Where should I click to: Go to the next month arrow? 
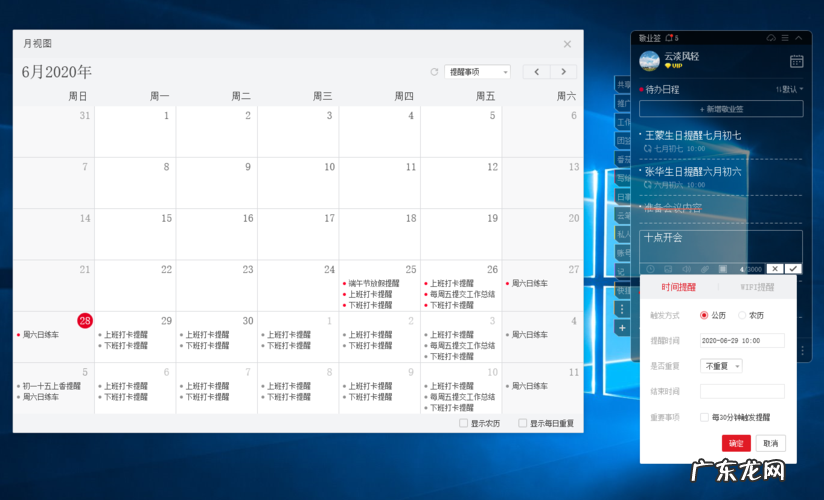pos(564,72)
